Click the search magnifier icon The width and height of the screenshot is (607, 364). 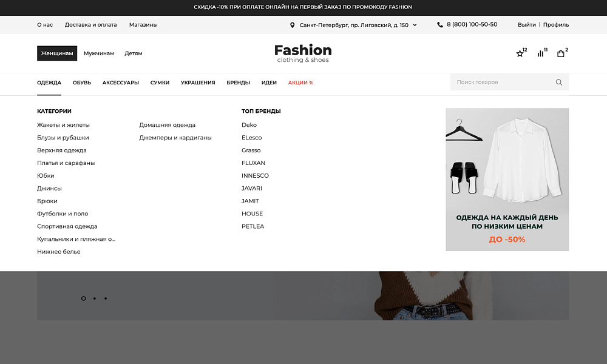point(558,82)
